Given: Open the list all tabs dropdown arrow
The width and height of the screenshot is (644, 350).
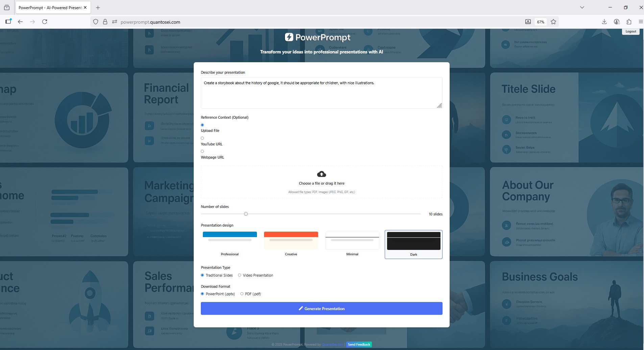Looking at the screenshot, I should click(x=582, y=7).
